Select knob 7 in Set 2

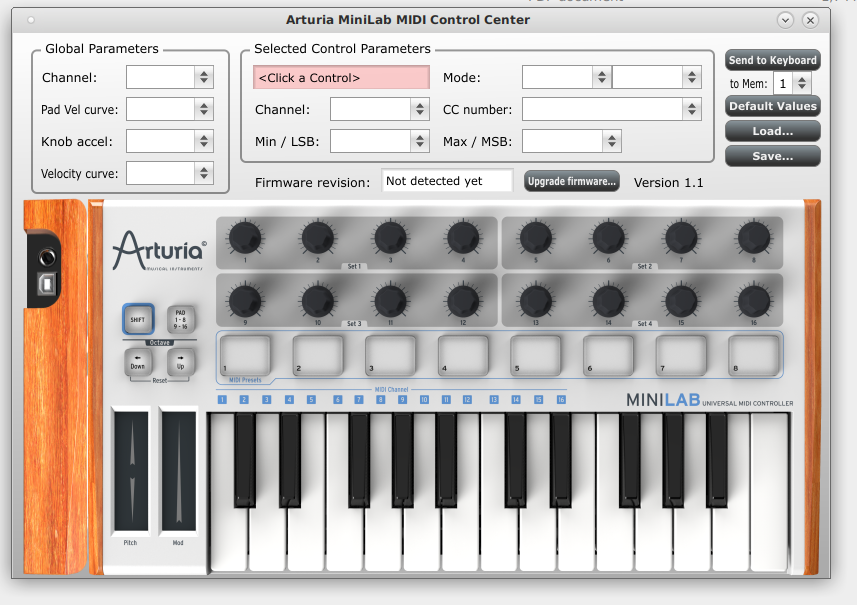[681, 238]
